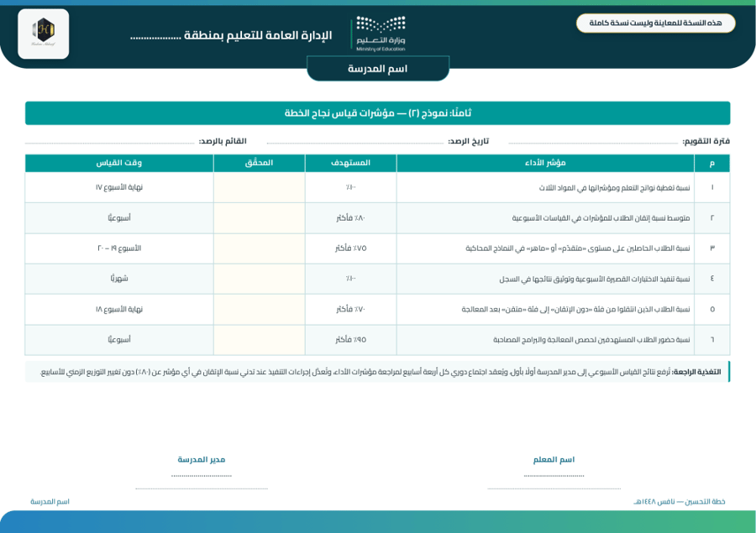Viewport: 756px width, 533px height.
Task: Click the signature label 'اسم المعلم'
Action: point(554,460)
